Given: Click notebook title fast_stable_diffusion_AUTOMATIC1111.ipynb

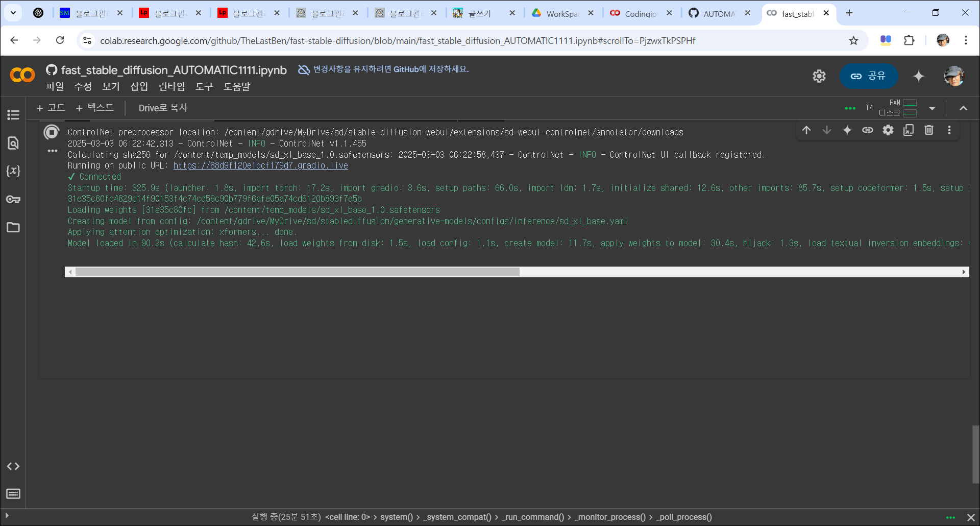Looking at the screenshot, I should (174, 70).
